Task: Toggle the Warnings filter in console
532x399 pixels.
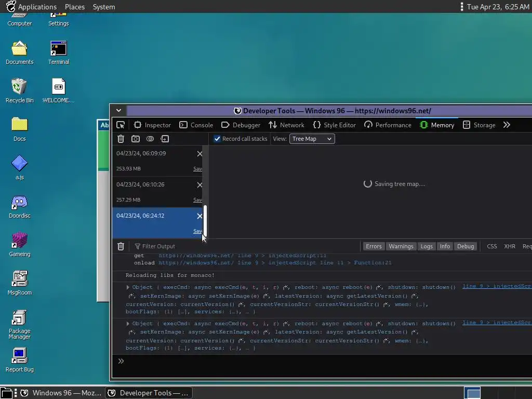Action: [x=401, y=246]
